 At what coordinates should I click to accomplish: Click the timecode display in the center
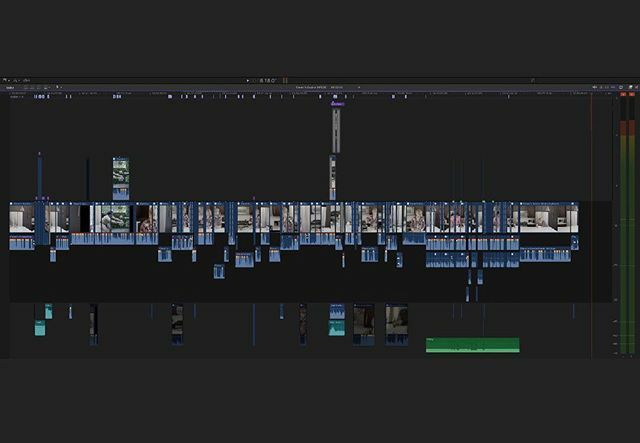click(268, 80)
